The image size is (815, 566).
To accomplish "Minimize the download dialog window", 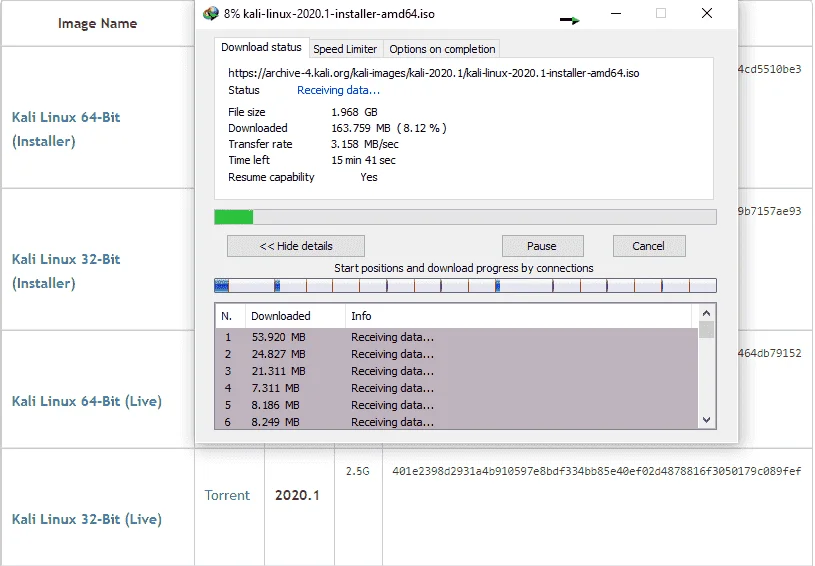I will tap(616, 14).
